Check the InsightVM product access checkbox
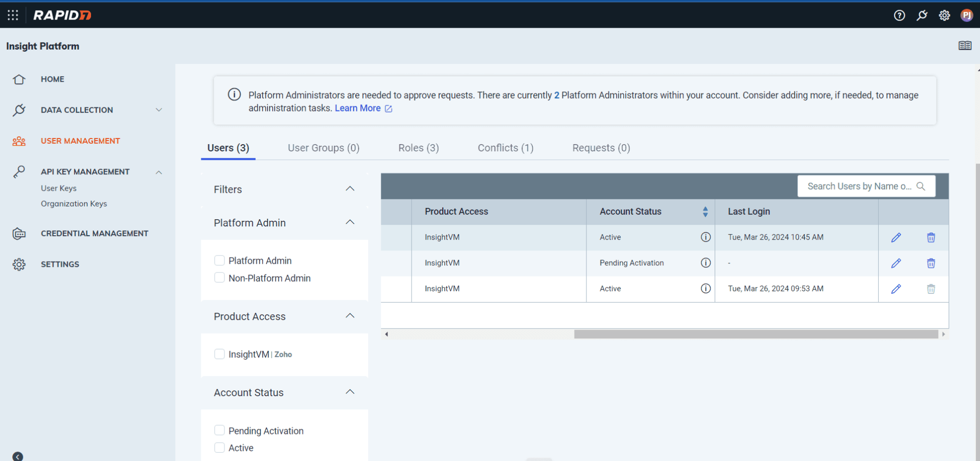The height and width of the screenshot is (461, 980). pyautogui.click(x=219, y=354)
